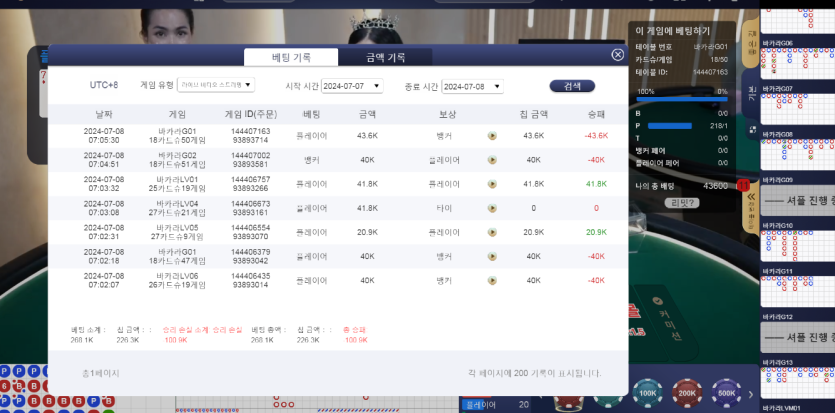Play replay for order 93893714
This screenshot has width=835, height=413.
click(x=492, y=136)
